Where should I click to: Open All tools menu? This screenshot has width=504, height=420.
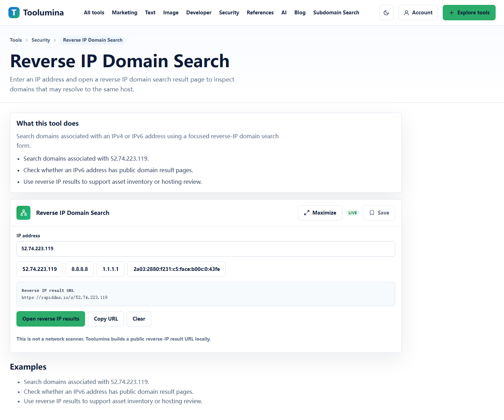94,13
